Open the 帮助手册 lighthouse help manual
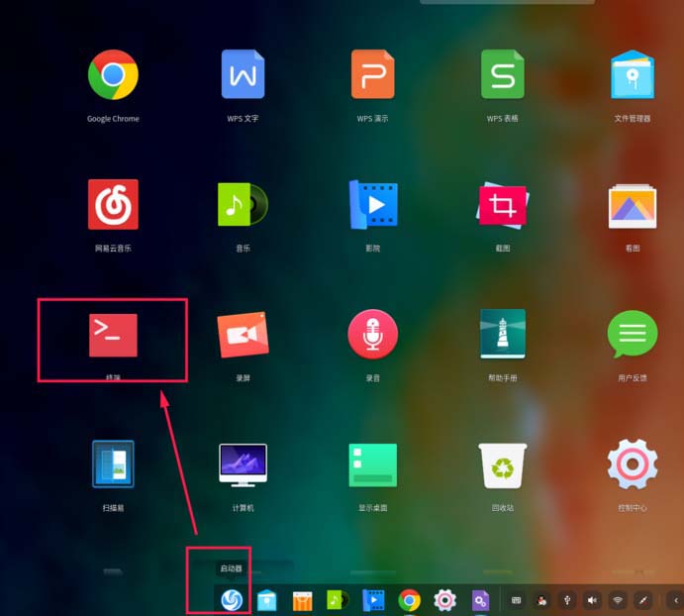Viewport: 684px width, 616px height. [503, 334]
